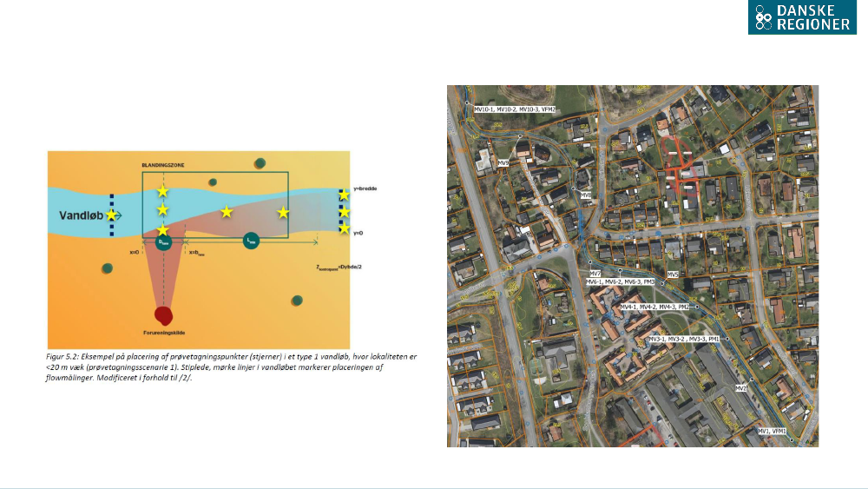The image size is (868, 489).
Task: Click the MV9 map label
Action: (x=503, y=163)
